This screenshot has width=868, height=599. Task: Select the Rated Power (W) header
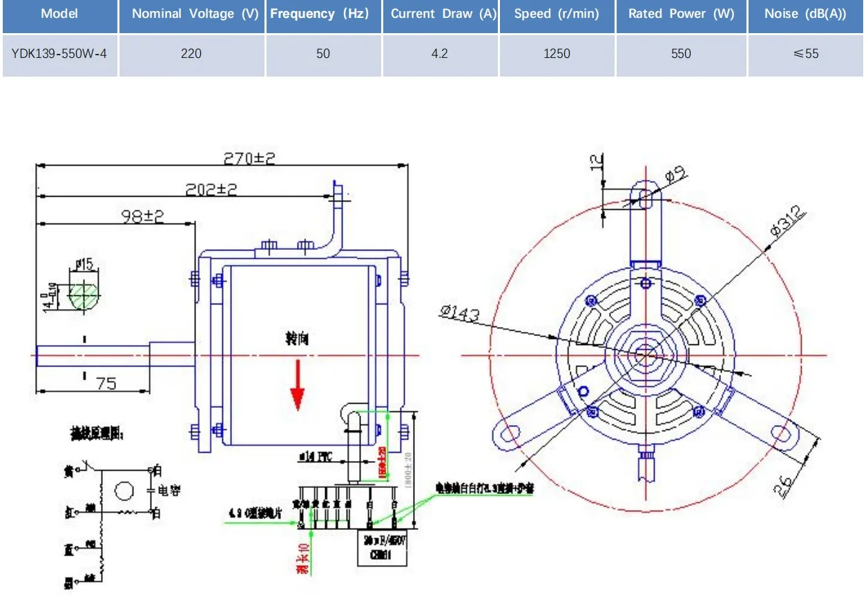681,14
